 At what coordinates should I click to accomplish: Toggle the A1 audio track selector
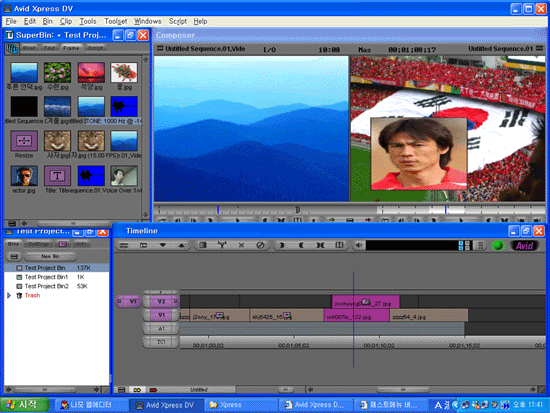click(161, 328)
